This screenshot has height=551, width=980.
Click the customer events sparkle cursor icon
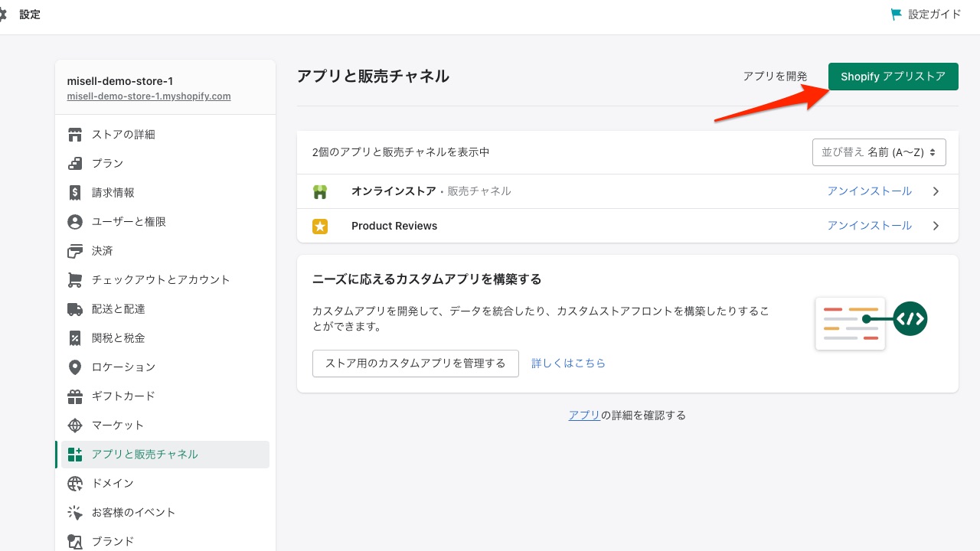(x=75, y=513)
